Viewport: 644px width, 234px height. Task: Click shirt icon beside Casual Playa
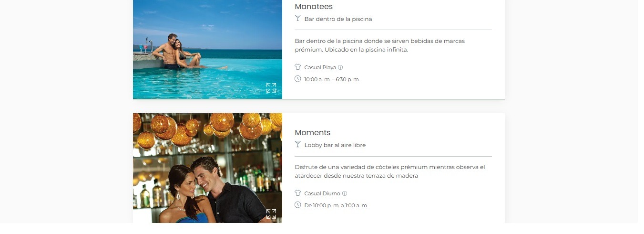298,67
